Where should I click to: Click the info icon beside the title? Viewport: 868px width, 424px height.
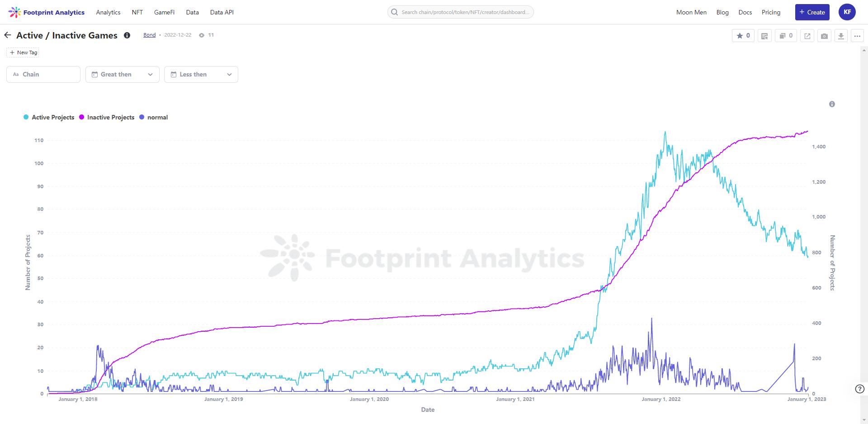127,35
